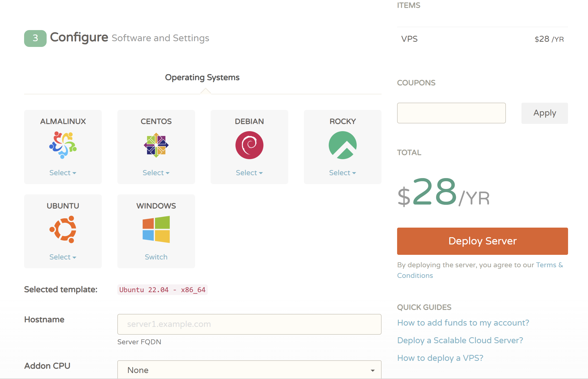Click the Hostname label
This screenshot has width=588, height=379.
pyautogui.click(x=44, y=319)
